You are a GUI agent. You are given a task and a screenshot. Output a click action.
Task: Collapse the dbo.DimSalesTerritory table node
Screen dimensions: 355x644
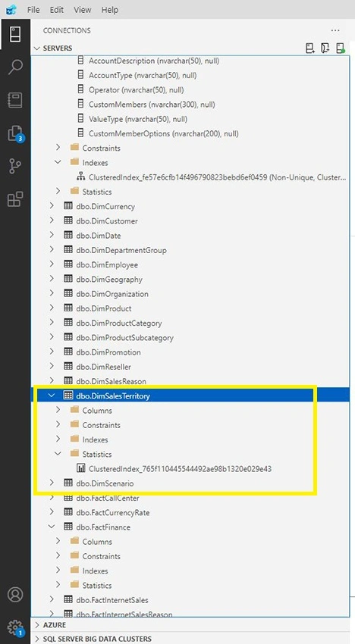click(52, 395)
